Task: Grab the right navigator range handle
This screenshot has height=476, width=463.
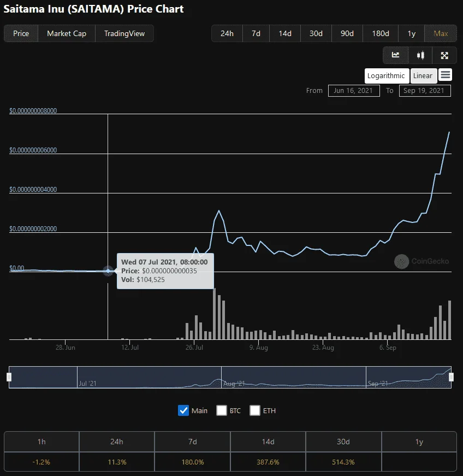Action: 451,377
